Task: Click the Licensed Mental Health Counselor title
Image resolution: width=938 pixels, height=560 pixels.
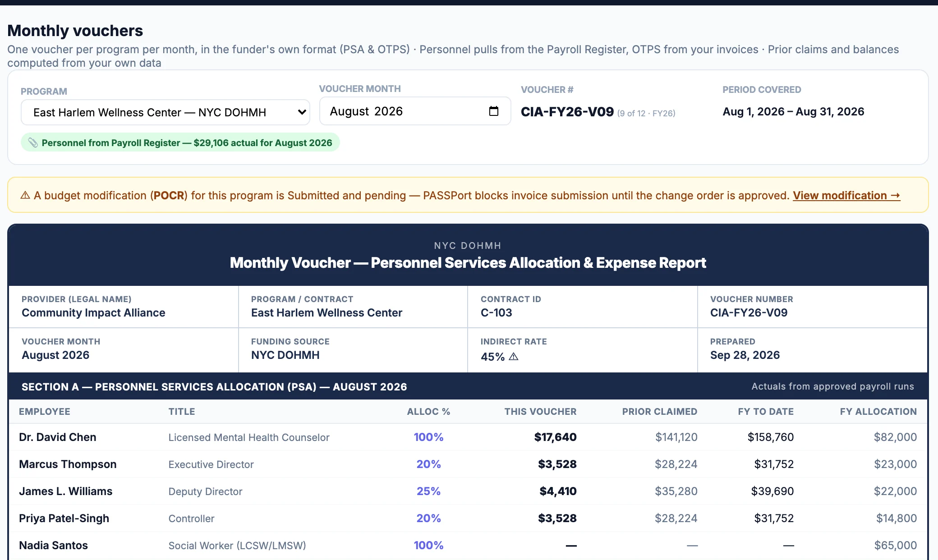Action: tap(249, 437)
